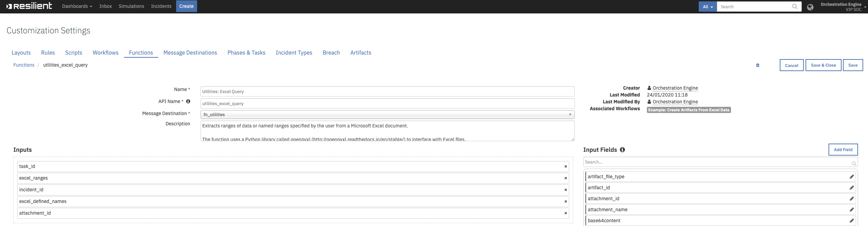
Task: Select the artifact_file_type field row
Action: [720, 177]
